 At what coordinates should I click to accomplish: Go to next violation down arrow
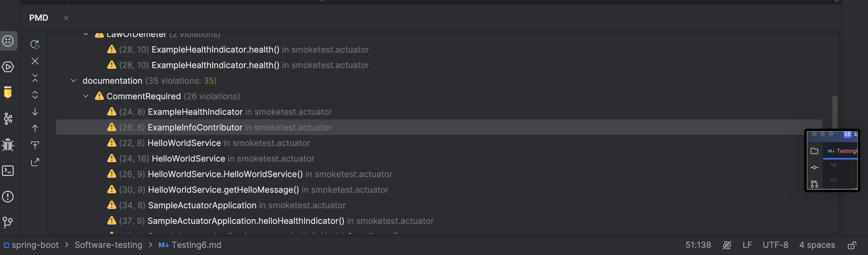coord(35,112)
